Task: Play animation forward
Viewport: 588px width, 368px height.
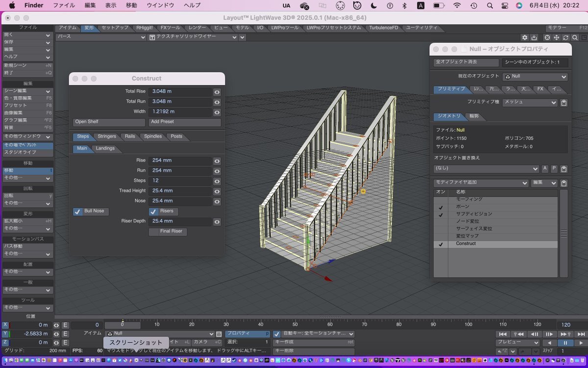Action: [580, 342]
